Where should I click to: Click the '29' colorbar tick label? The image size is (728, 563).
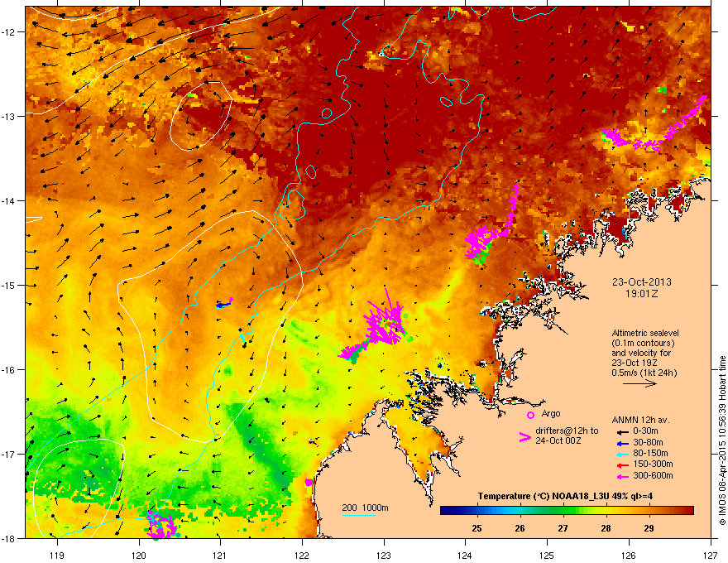pos(649,528)
